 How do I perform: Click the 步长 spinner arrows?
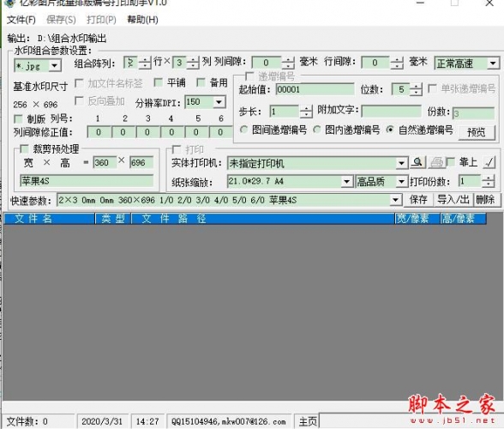306,112
